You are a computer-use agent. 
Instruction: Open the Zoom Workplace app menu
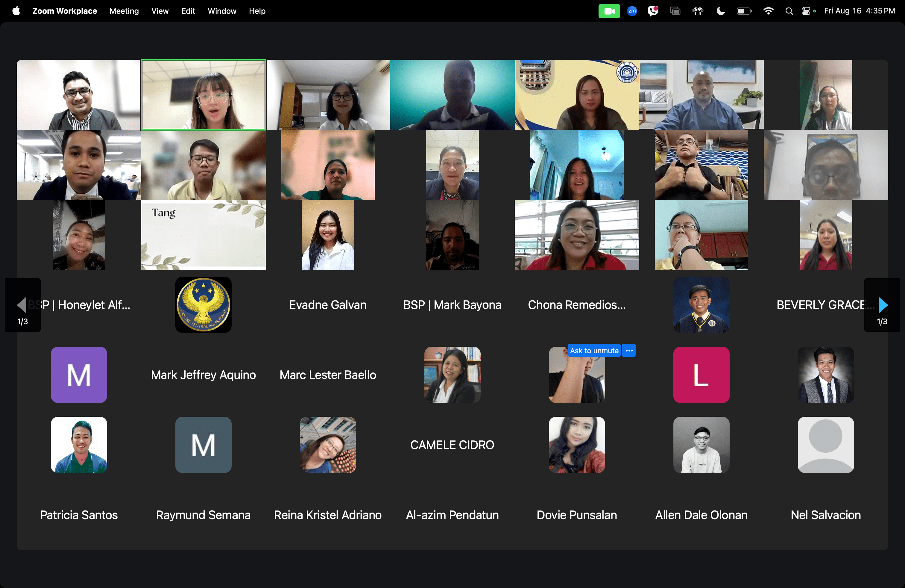click(64, 11)
